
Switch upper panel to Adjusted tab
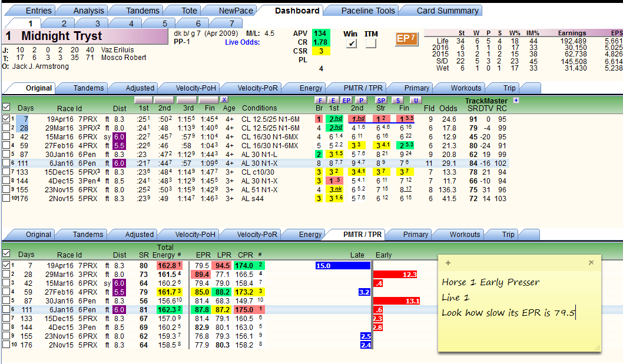[x=140, y=88]
